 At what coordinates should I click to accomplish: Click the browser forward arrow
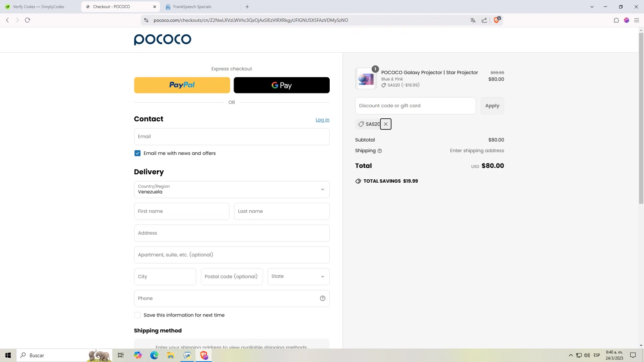coord(17,20)
